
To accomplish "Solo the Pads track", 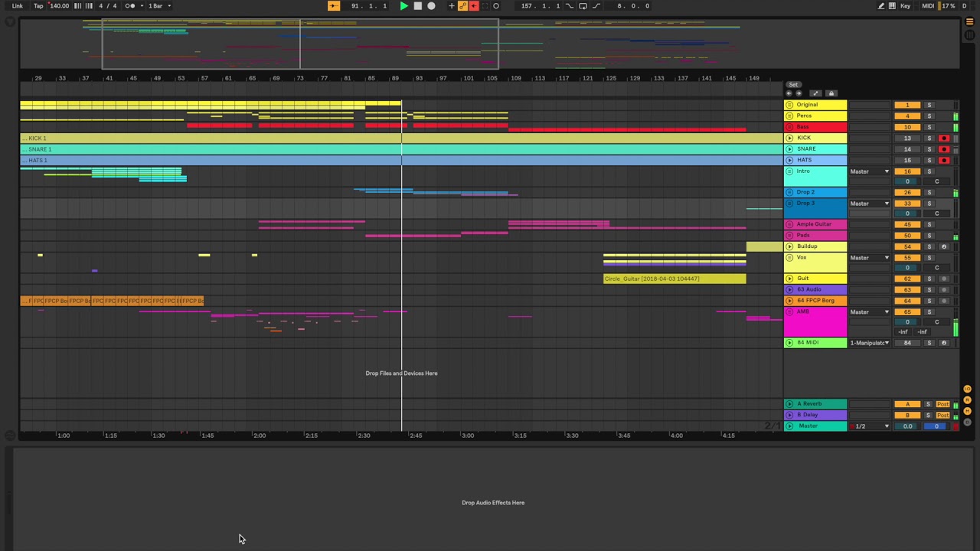I will click(x=929, y=236).
